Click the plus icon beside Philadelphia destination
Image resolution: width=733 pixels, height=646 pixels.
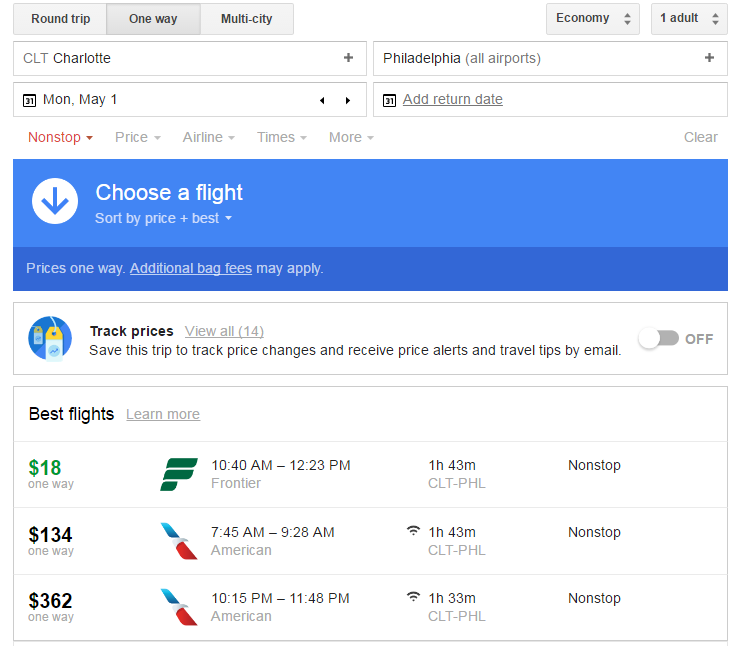pyautogui.click(x=709, y=58)
